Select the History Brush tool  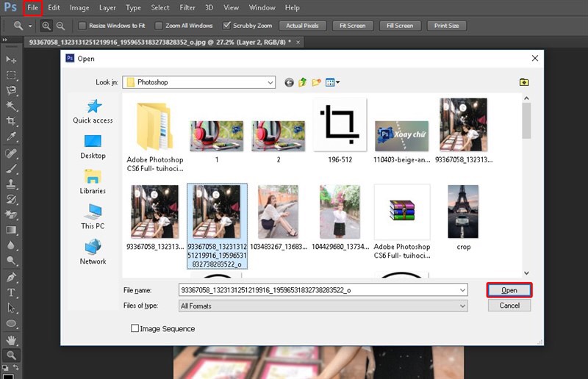(11, 199)
